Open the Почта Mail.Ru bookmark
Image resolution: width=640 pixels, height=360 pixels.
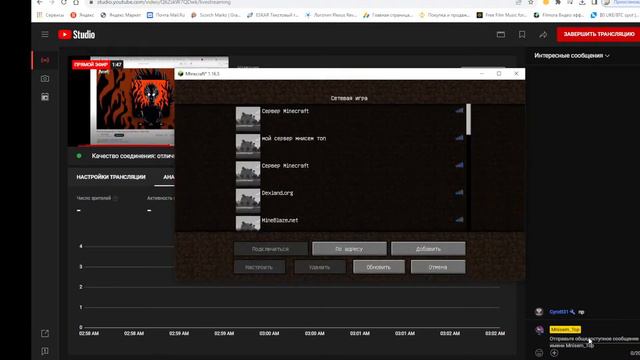click(x=166, y=15)
